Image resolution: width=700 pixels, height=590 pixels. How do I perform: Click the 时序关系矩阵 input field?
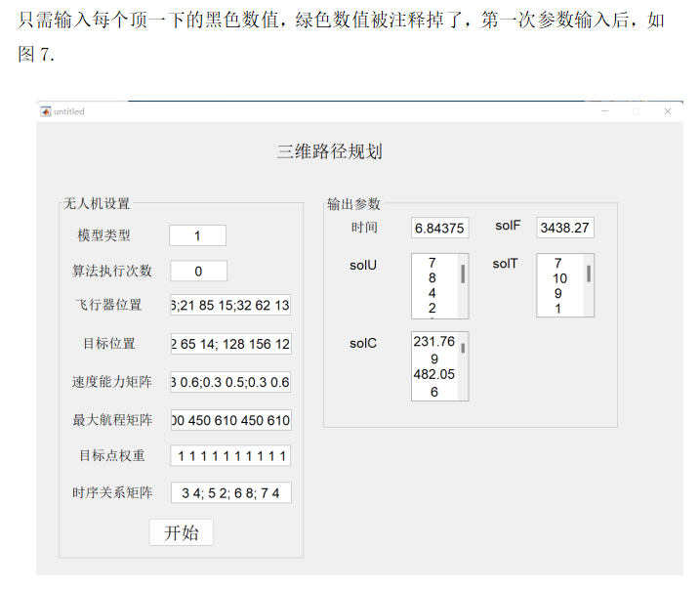(230, 492)
